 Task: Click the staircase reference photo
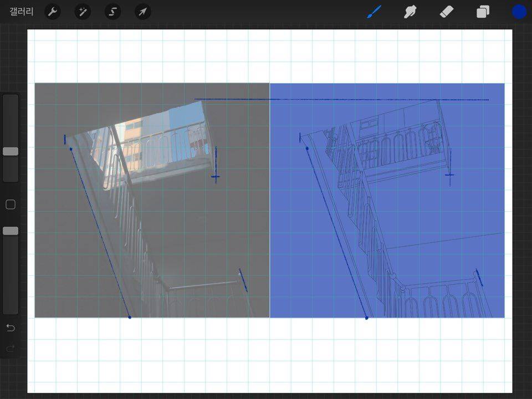[152, 200]
